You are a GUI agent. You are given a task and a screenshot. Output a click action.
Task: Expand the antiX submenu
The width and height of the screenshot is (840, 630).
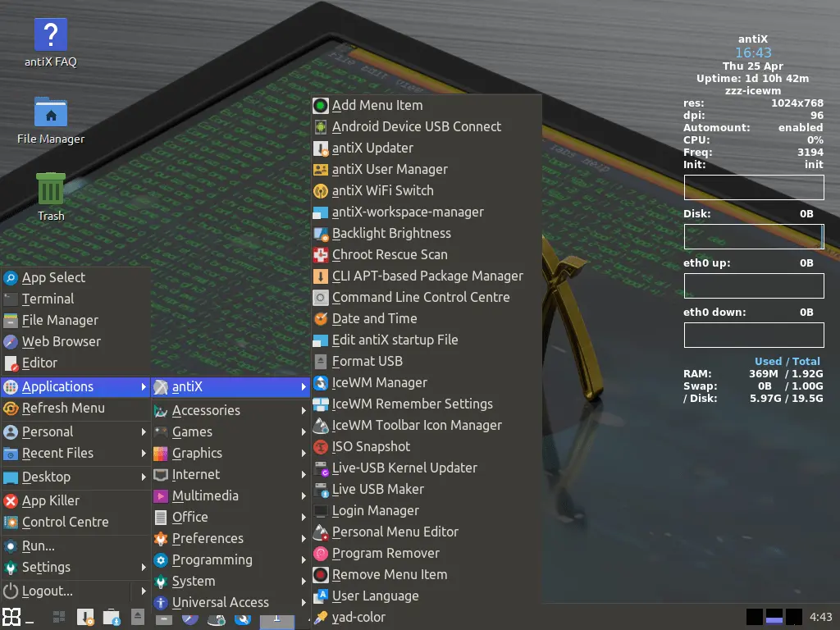click(231, 387)
